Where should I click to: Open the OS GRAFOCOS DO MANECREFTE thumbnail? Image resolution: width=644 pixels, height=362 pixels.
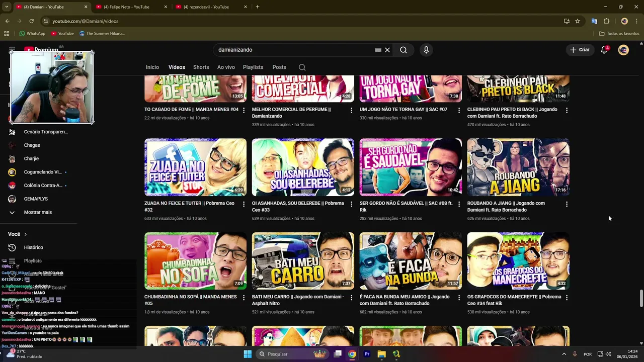tap(518, 261)
